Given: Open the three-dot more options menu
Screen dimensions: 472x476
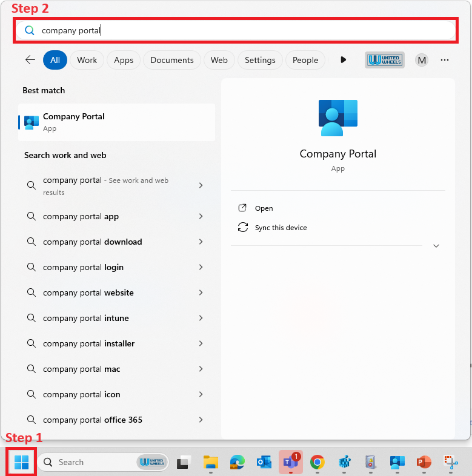Looking at the screenshot, I should [445, 60].
